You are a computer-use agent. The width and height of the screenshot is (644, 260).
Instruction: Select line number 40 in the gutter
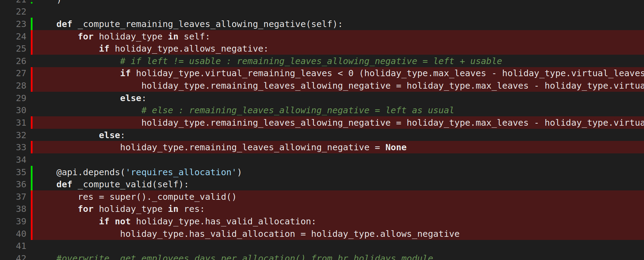click(x=21, y=234)
